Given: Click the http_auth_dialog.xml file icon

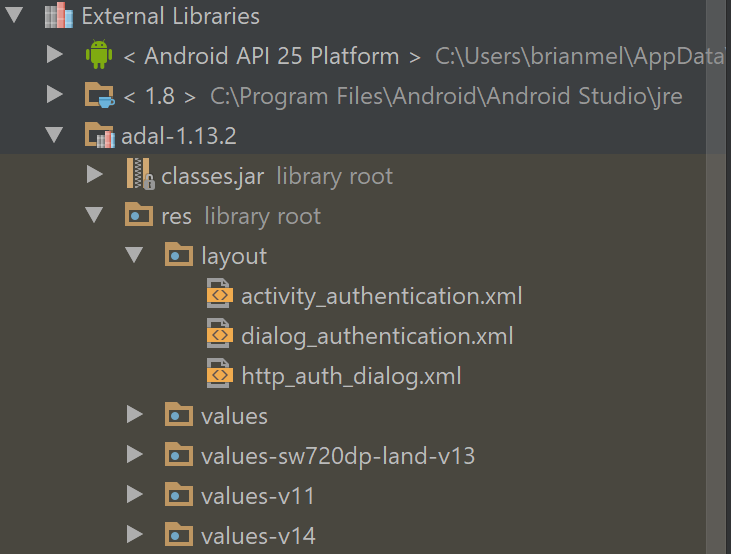Looking at the screenshot, I should click(x=220, y=374).
